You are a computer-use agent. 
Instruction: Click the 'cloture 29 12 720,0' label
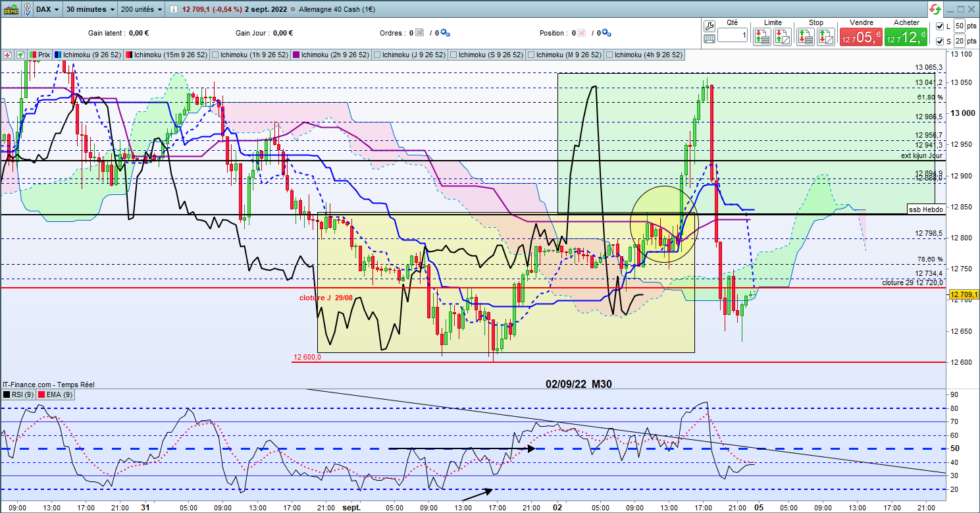pyautogui.click(x=913, y=283)
